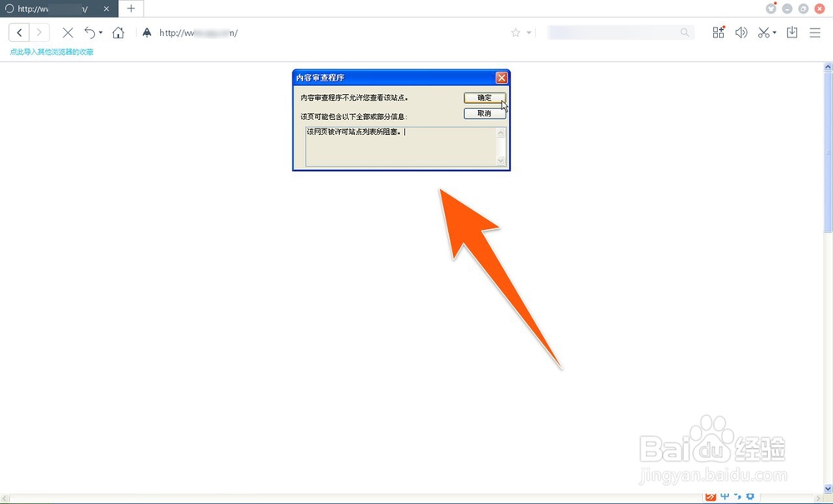Open the extensions grid icon
The width and height of the screenshot is (833, 504).
click(718, 32)
